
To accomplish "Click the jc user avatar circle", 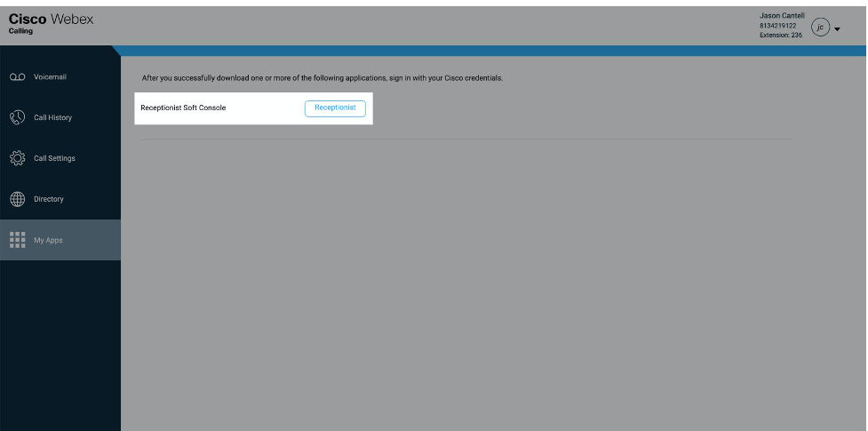I will coord(820,28).
